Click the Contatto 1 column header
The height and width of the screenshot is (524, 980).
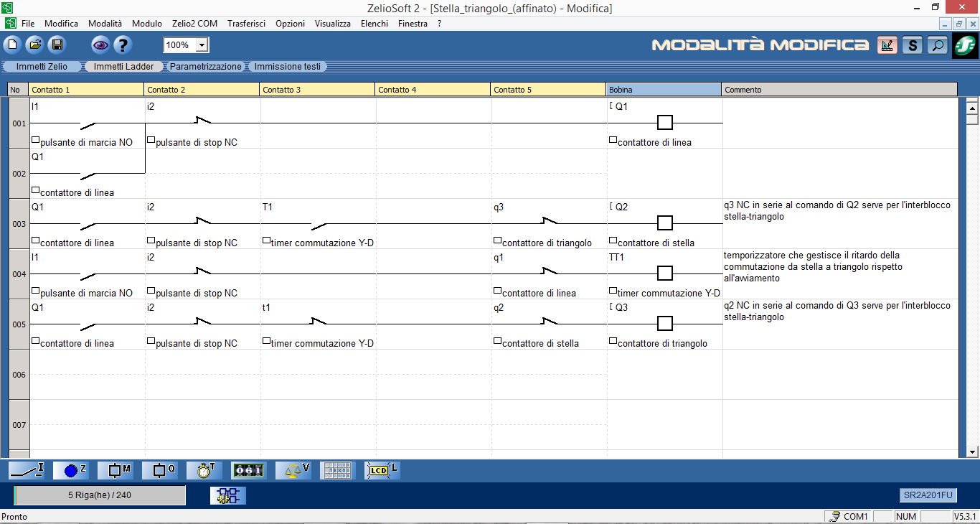(87, 90)
